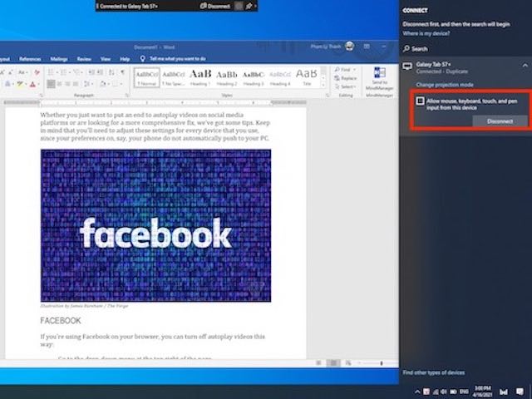Click Find in the Editing group
Viewport: 532px width, 399px height.
click(345, 70)
